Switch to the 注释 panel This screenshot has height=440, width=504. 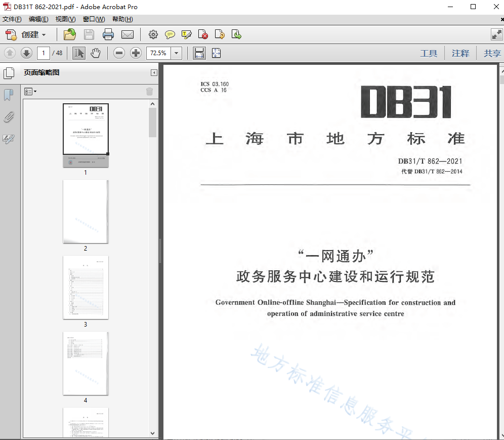460,53
